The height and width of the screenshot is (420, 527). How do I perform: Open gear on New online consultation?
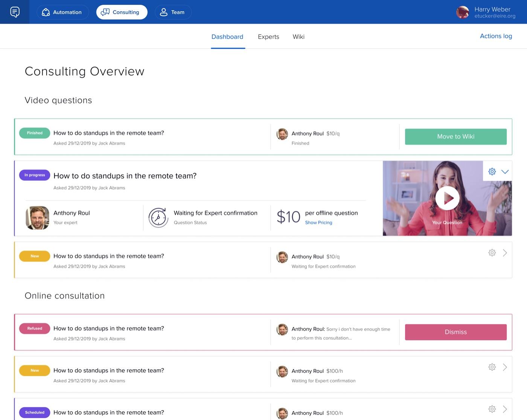[492, 367]
